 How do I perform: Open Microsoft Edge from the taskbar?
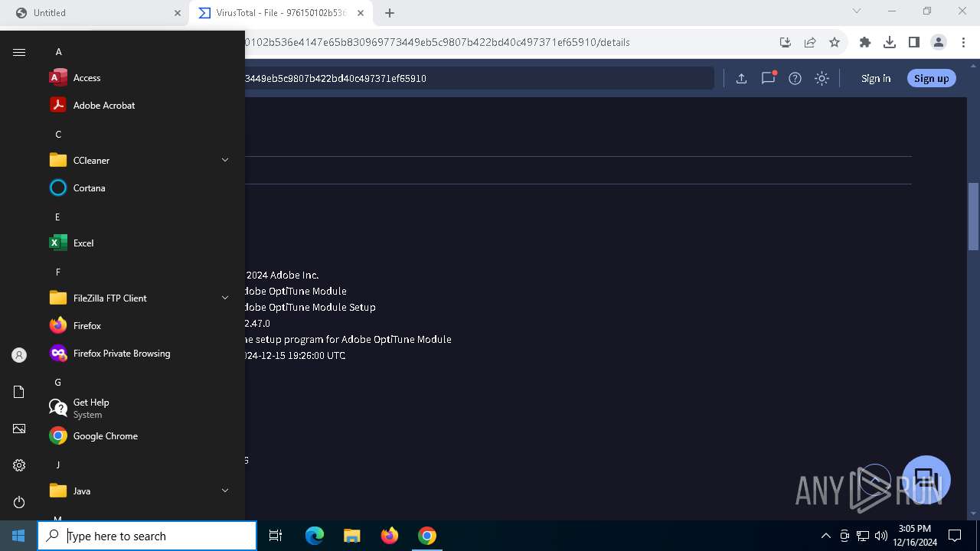(315, 536)
